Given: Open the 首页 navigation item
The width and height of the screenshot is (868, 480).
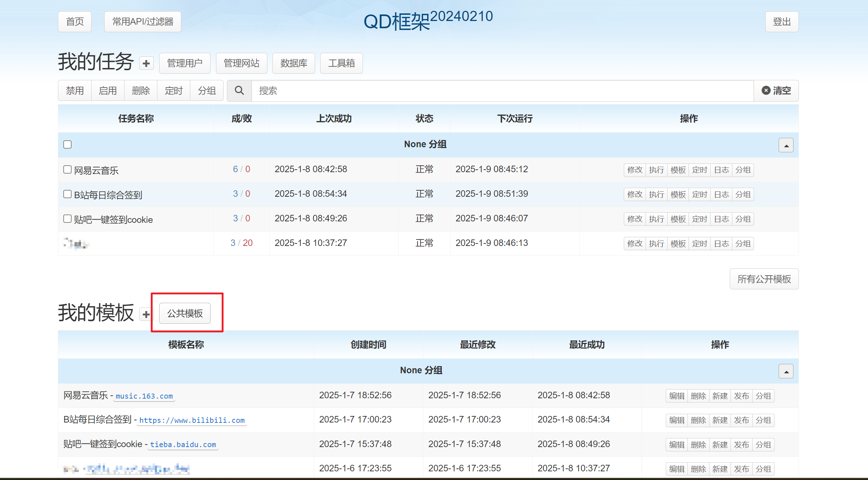Looking at the screenshot, I should click(x=75, y=22).
